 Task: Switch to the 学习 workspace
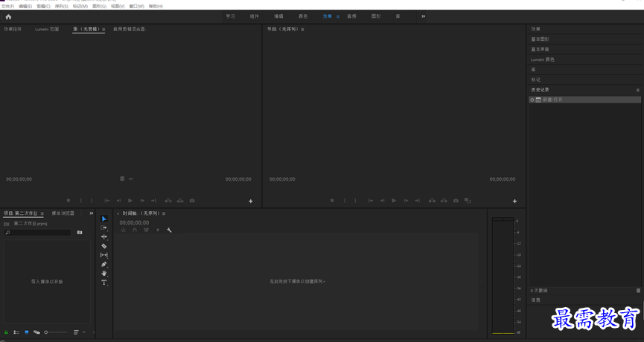click(x=230, y=16)
